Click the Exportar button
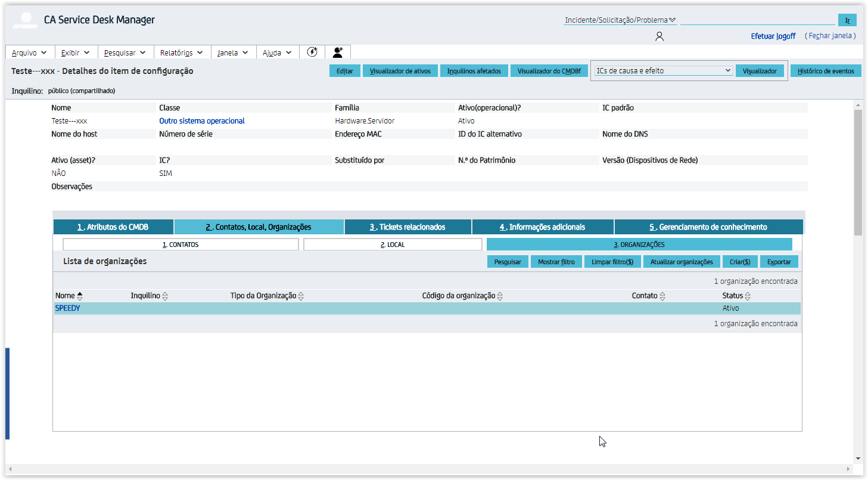This screenshot has width=868, height=480. 779,262
